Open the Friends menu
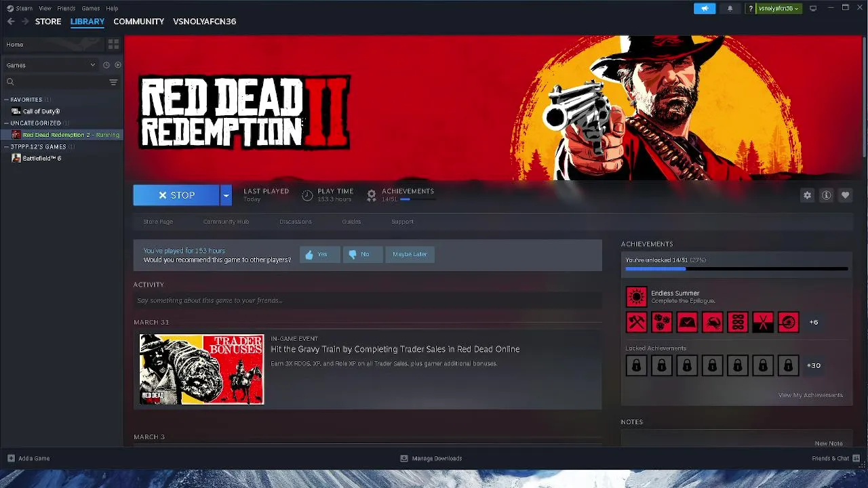868x488 pixels. tap(66, 8)
